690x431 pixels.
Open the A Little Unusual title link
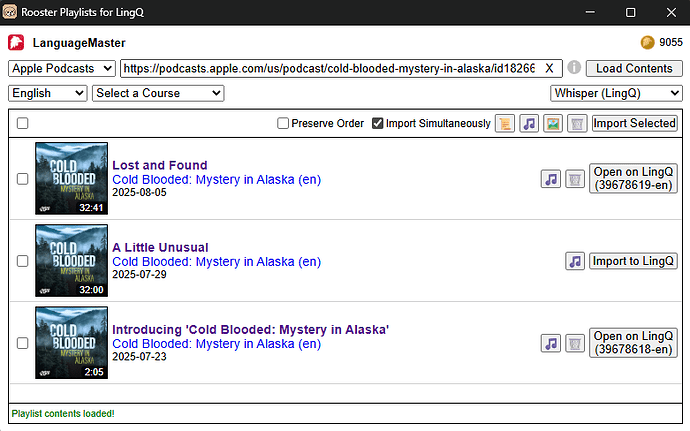160,247
